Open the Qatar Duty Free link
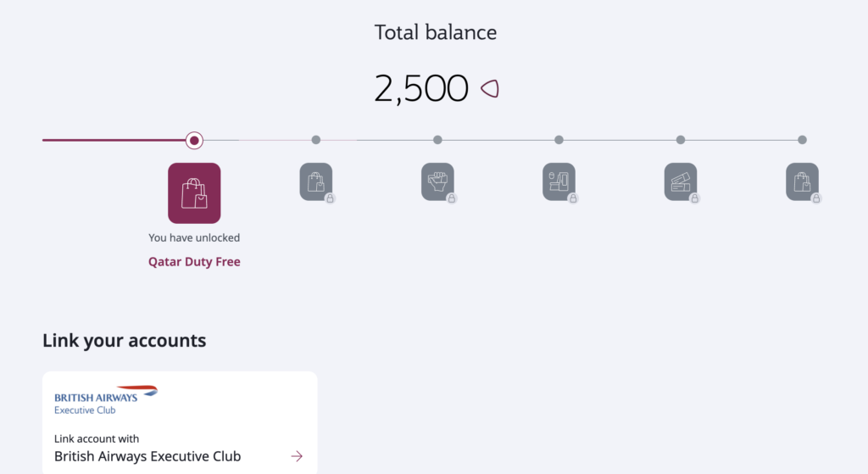 tap(194, 261)
